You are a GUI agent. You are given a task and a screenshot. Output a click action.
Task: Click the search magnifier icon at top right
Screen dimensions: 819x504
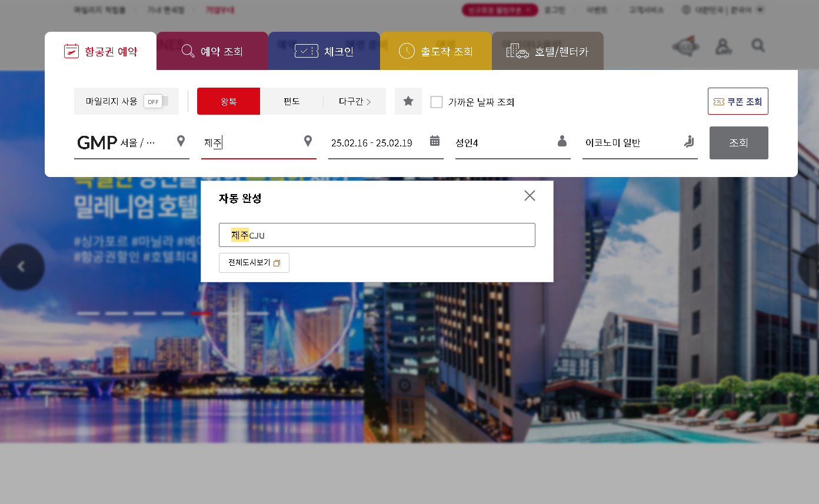coord(758,45)
